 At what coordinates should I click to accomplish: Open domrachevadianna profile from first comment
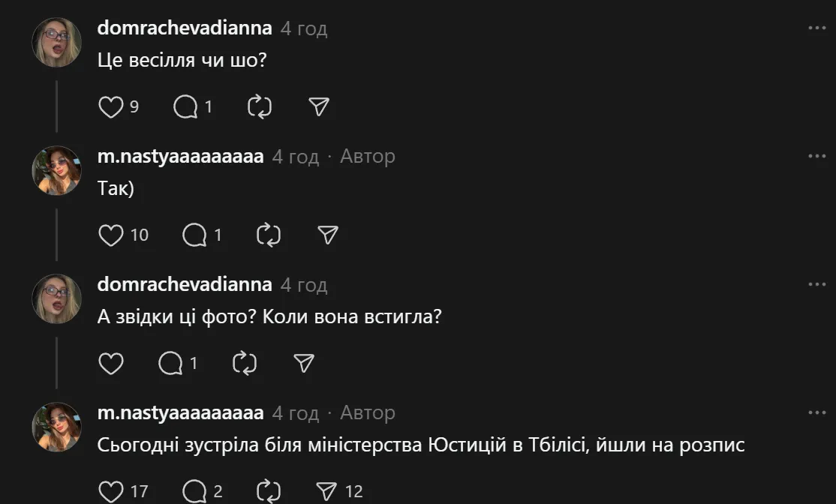185,28
